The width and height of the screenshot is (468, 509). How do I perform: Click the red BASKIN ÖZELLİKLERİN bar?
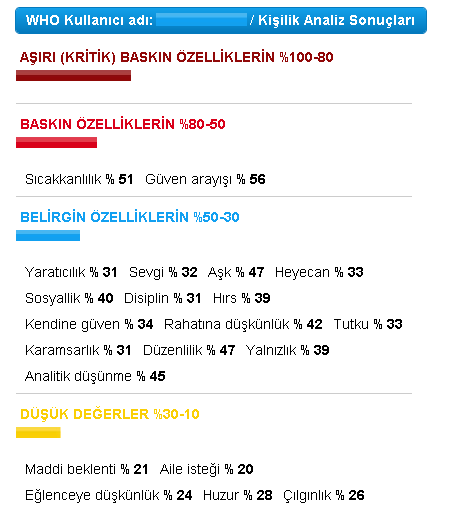click(x=56, y=142)
